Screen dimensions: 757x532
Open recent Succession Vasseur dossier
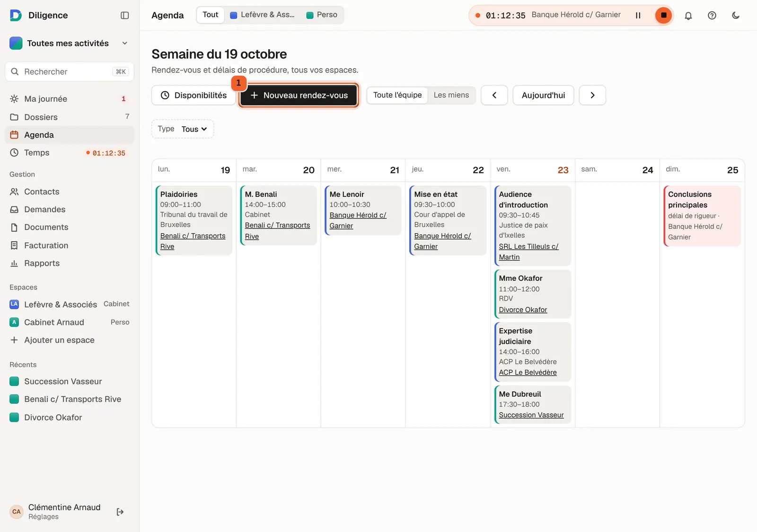click(70, 381)
